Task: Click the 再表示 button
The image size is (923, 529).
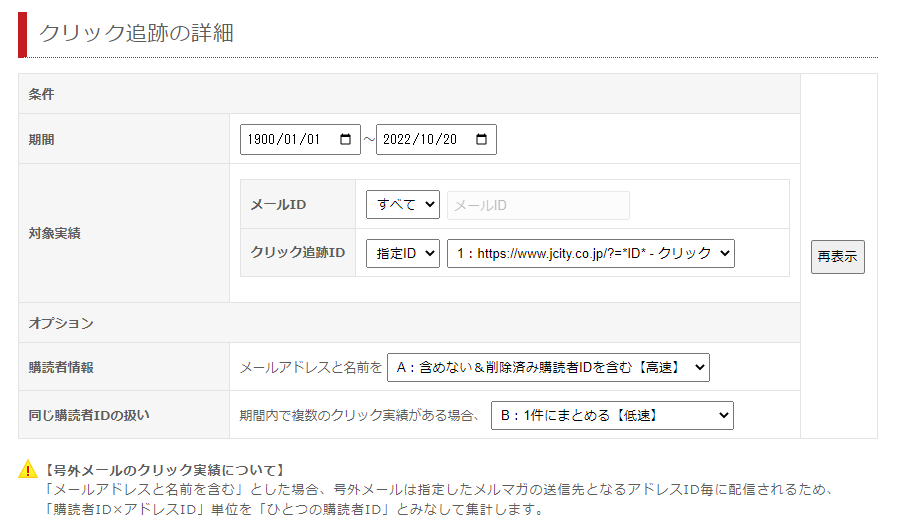Action: coord(838,257)
